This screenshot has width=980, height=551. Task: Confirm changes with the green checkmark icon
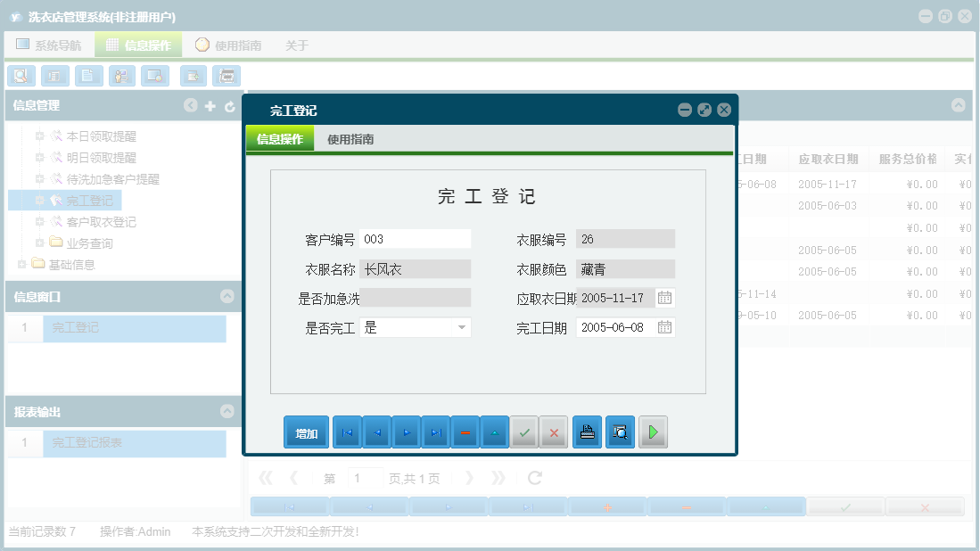coord(525,432)
